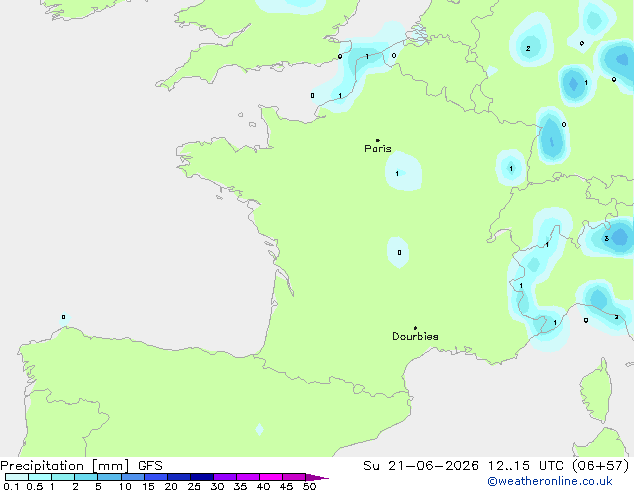Click the Dourbies city label
The height and width of the screenshot is (490, 634).
click(x=415, y=336)
